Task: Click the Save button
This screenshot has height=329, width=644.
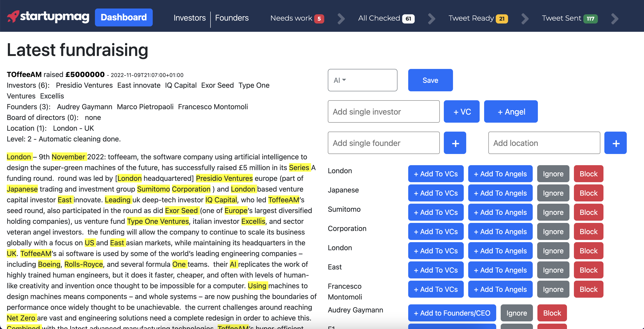Action: click(x=430, y=80)
